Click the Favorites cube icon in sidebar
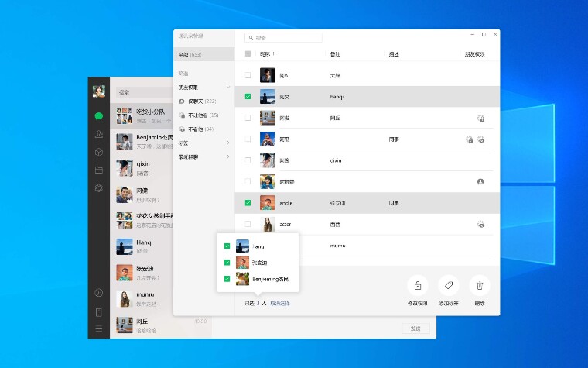 click(98, 152)
